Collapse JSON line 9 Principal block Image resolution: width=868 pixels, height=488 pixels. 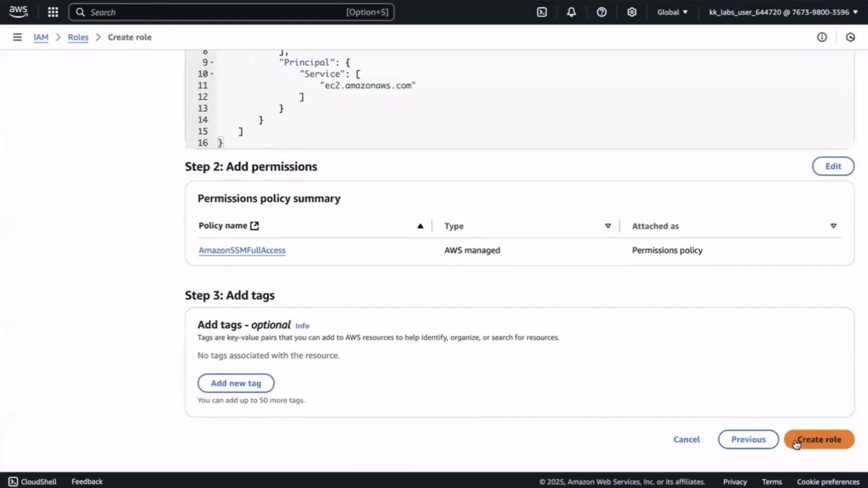coord(212,62)
